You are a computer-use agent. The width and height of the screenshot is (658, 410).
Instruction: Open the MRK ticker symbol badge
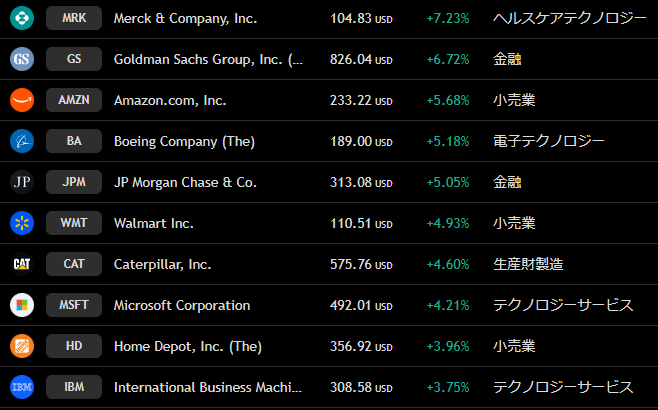pos(74,18)
